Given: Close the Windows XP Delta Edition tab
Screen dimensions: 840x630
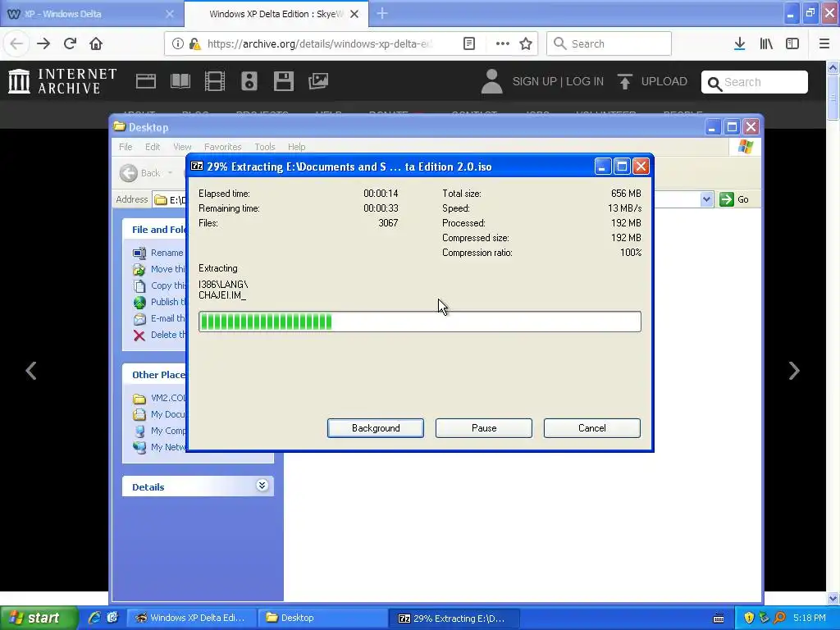Looking at the screenshot, I should [x=354, y=14].
